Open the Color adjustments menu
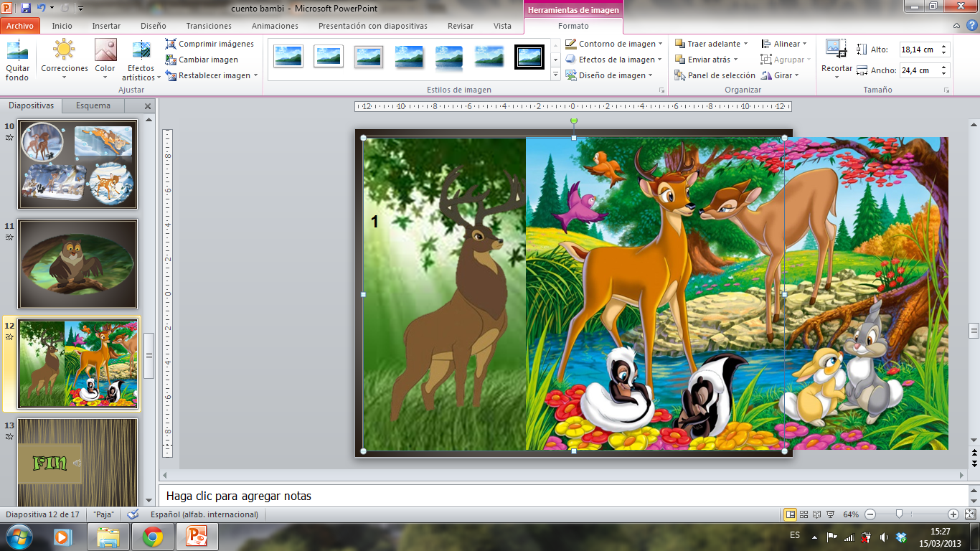Viewport: 980px width, 551px height. (105, 60)
